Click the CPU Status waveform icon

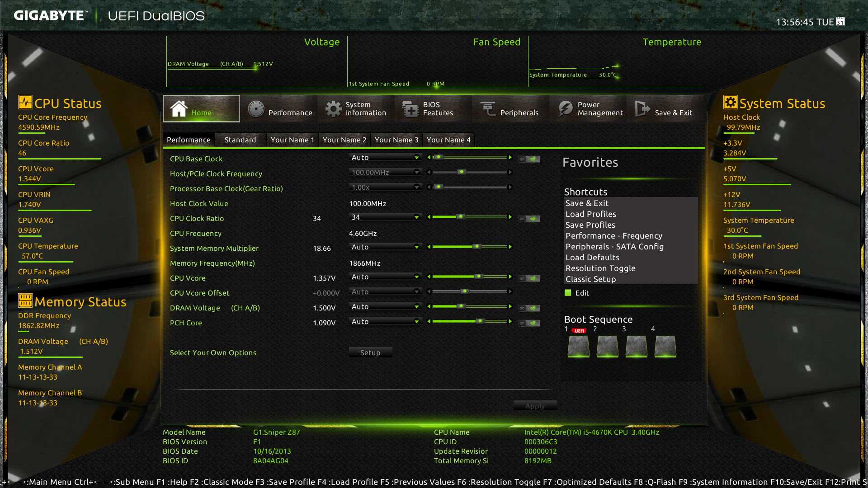25,102
